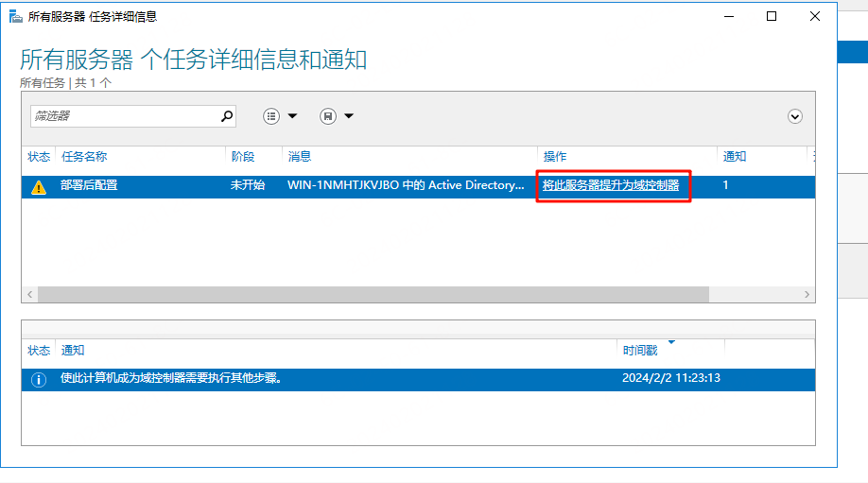Select notification 使此计算机成为域控制器需要执行其他步骤
The width and height of the screenshot is (868, 483).
click(170, 379)
